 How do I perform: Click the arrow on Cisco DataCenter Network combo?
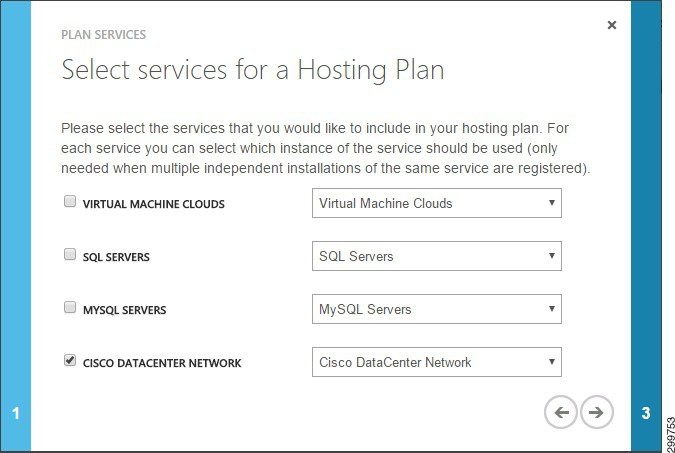coord(551,362)
